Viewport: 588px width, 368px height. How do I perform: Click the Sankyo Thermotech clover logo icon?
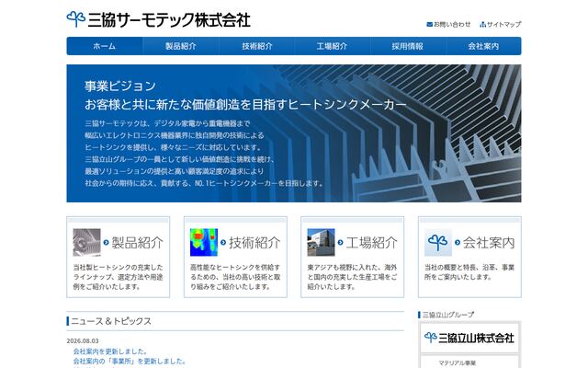75,18
